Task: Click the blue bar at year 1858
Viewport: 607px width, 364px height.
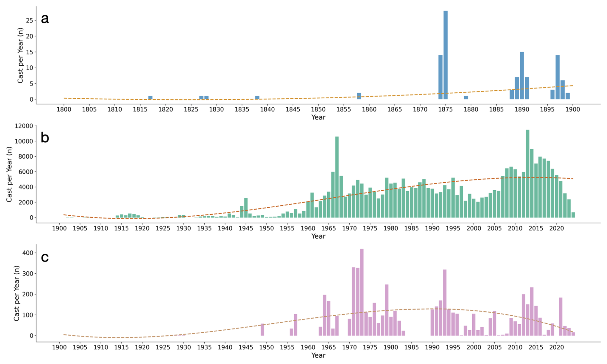Action: (x=359, y=96)
